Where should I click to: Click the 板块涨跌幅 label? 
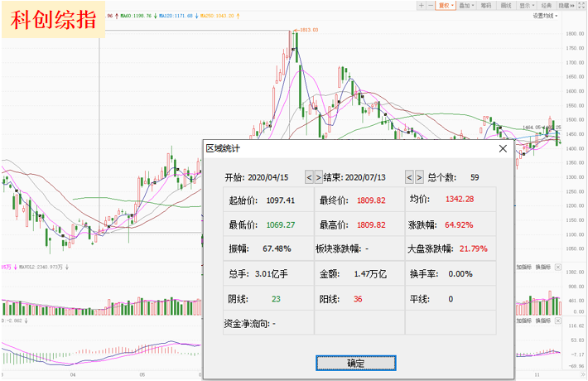pyautogui.click(x=338, y=248)
